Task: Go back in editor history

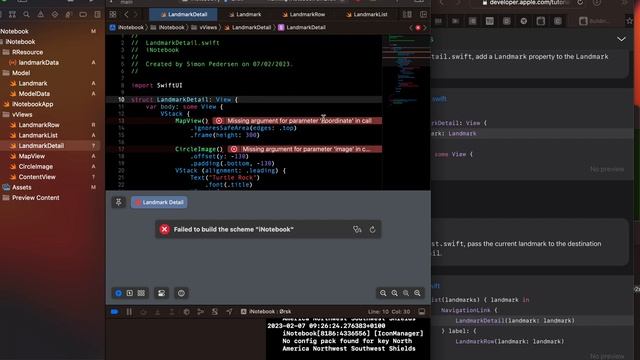Action: pyautogui.click(x=126, y=14)
